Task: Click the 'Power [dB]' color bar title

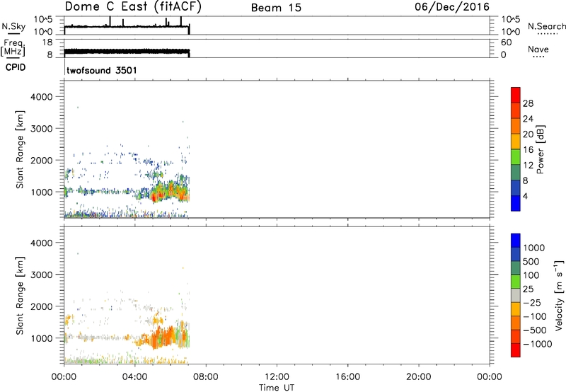Action: [541, 150]
